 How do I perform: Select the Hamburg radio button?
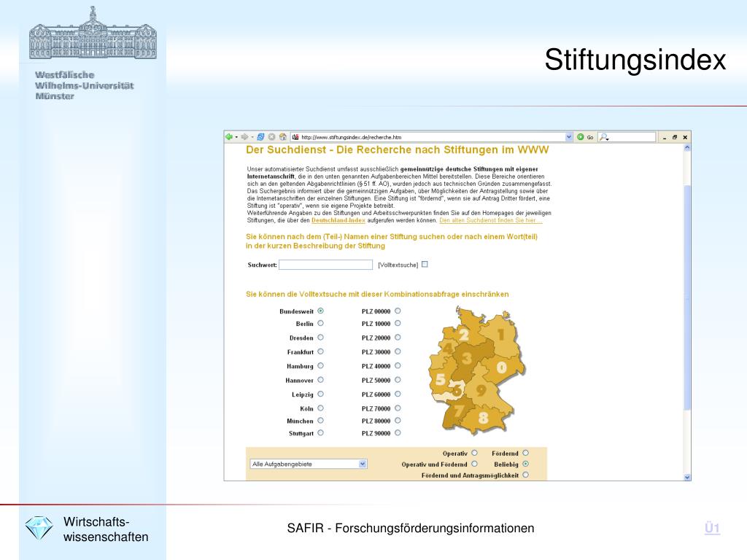click(321, 366)
